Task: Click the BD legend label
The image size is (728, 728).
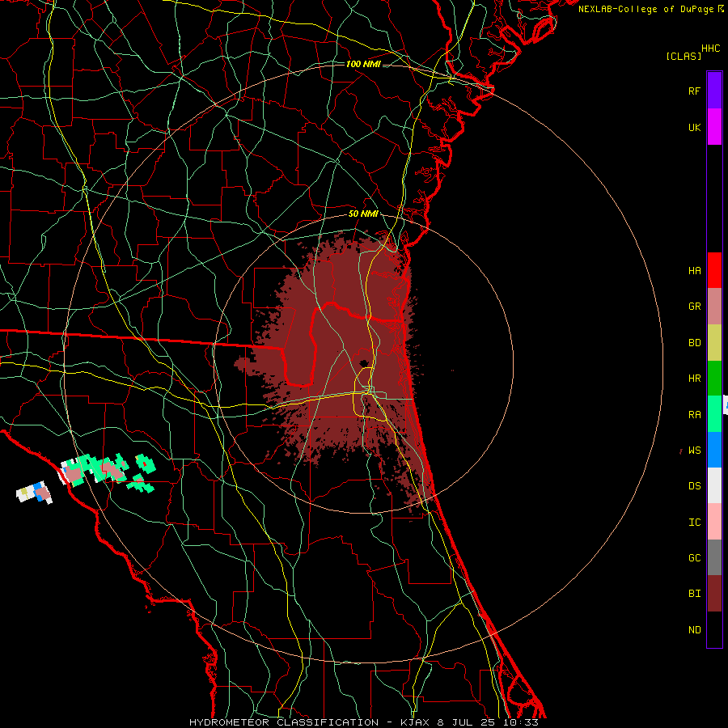Action: coord(694,343)
